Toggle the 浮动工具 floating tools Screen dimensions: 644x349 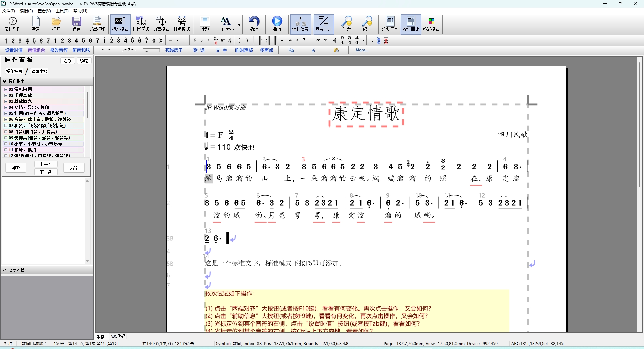point(390,24)
